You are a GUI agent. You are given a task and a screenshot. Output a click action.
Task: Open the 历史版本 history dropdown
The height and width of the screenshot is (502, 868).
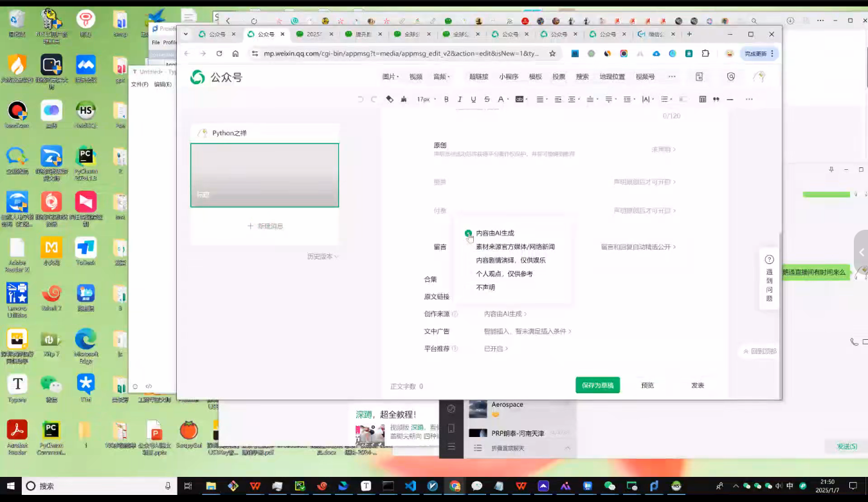coord(320,256)
